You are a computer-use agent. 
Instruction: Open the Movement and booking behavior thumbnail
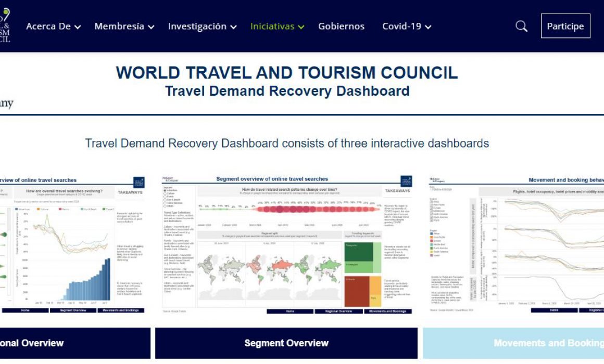click(x=516, y=245)
